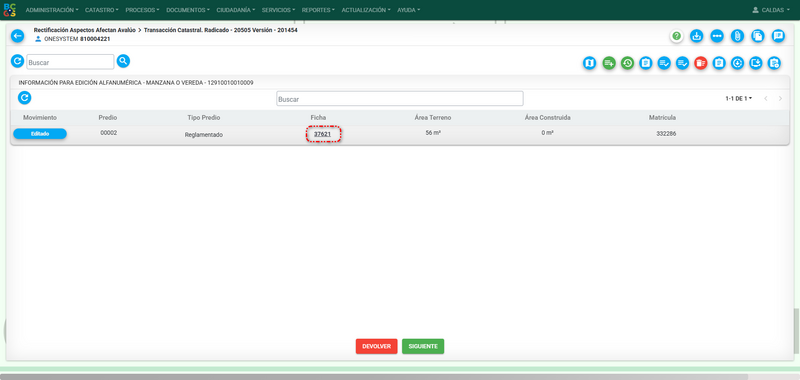The image size is (800, 380).
Task: Select the 0 m² built area cell
Action: (x=547, y=133)
